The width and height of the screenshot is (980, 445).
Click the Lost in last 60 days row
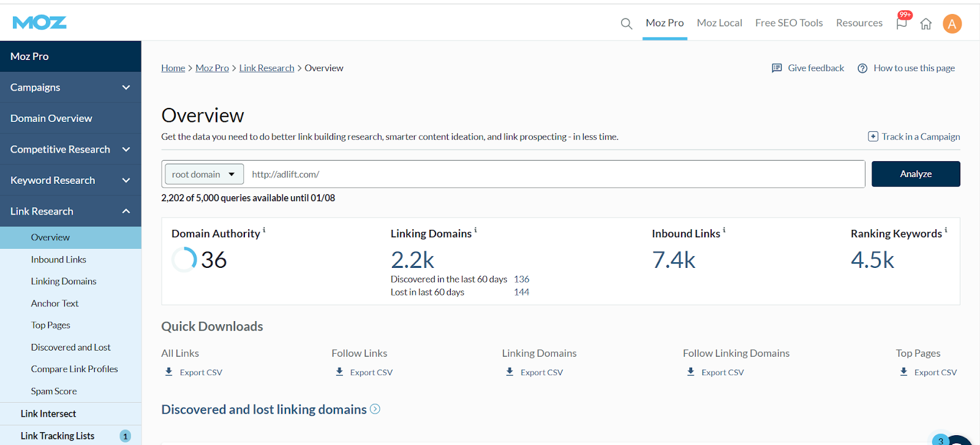click(460, 292)
